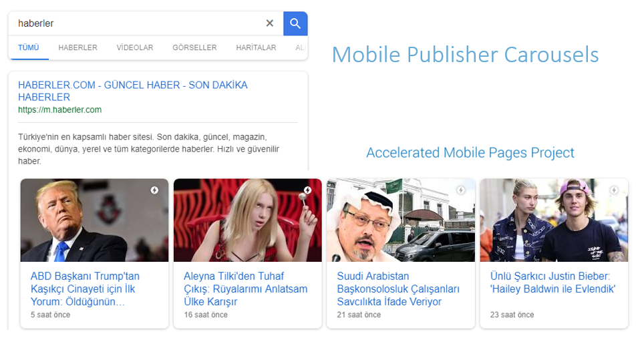Click the '21 saat önce' timestamp
The height and width of the screenshot is (338, 644).
point(359,315)
